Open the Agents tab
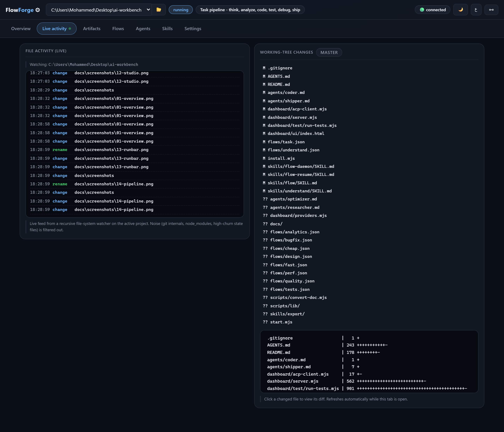The width and height of the screenshot is (504, 432). tap(143, 29)
